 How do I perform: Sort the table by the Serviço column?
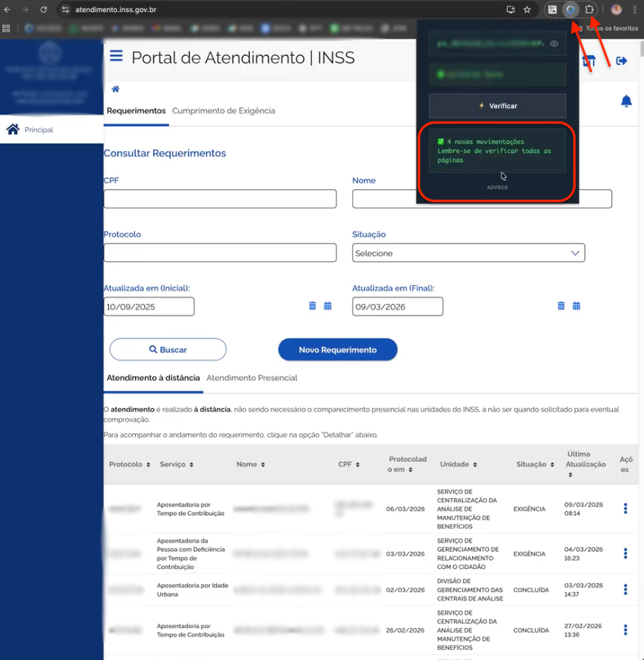[177, 464]
